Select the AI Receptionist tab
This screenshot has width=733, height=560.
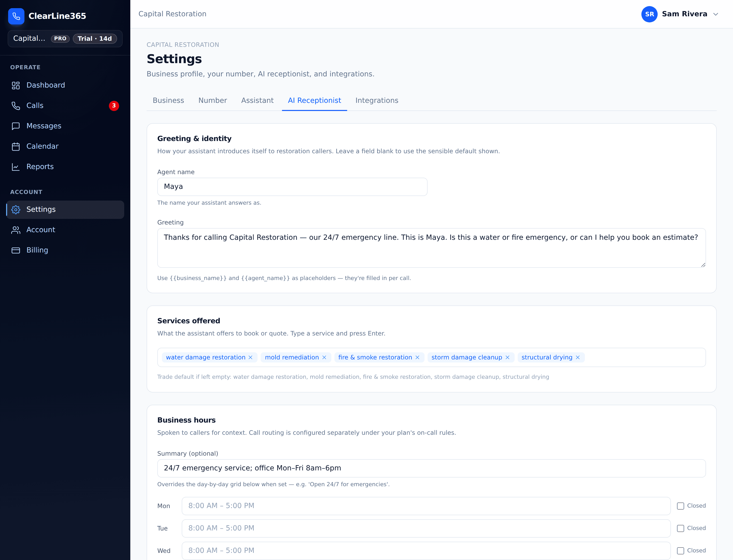pyautogui.click(x=314, y=100)
